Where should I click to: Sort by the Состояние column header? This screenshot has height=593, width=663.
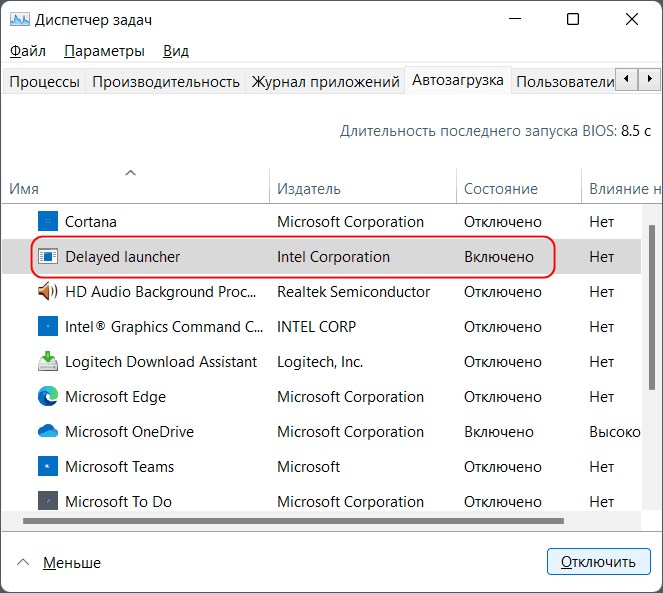click(519, 186)
